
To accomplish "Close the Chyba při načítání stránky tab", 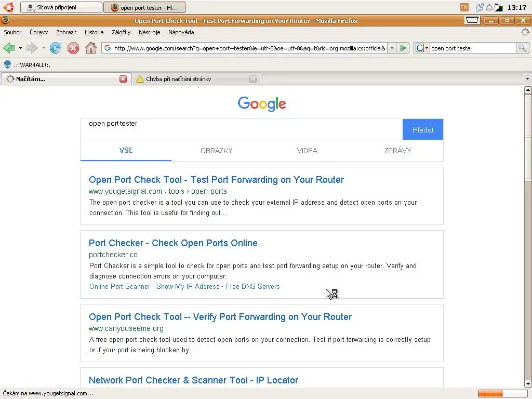I will point(253,79).
